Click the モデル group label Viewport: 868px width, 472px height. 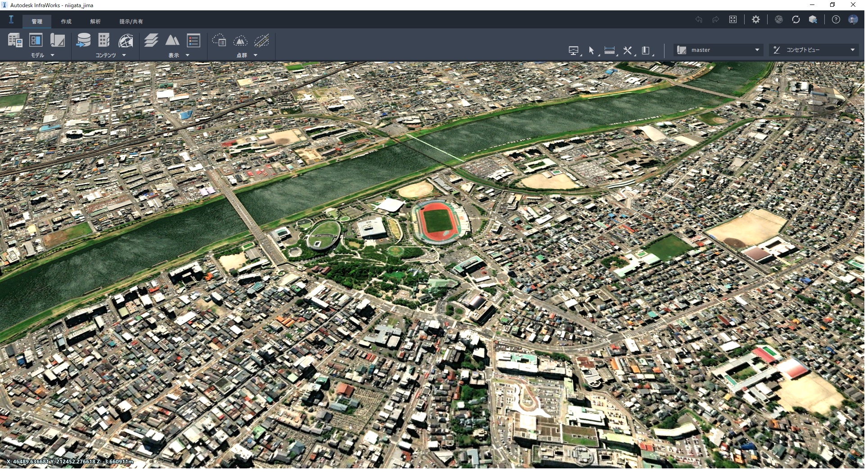pos(37,55)
